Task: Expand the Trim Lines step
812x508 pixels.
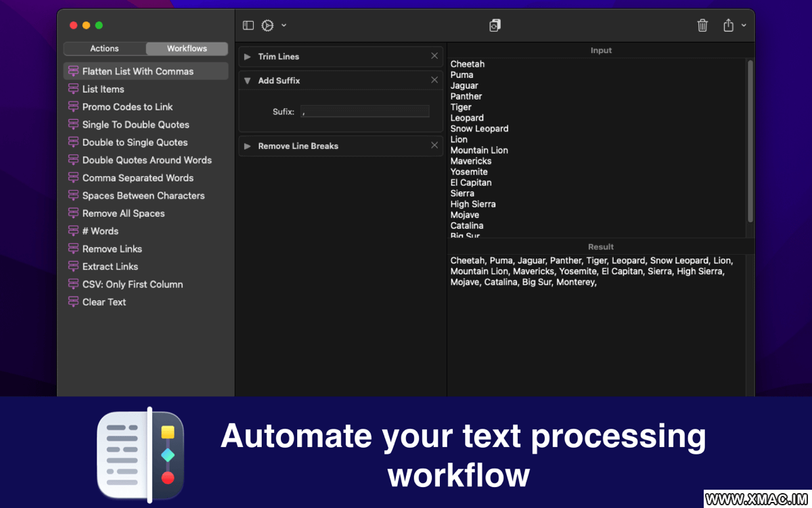Action: [248, 57]
